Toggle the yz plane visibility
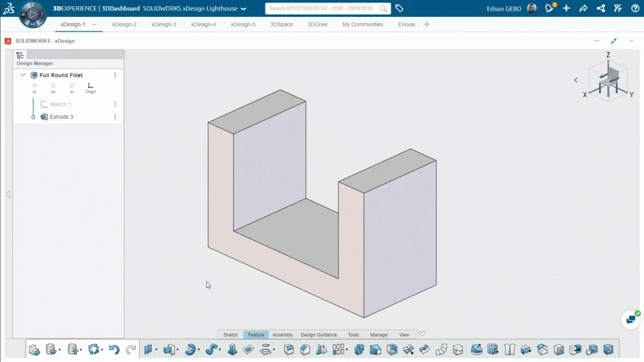This screenshot has height=362, width=644. [x=53, y=87]
